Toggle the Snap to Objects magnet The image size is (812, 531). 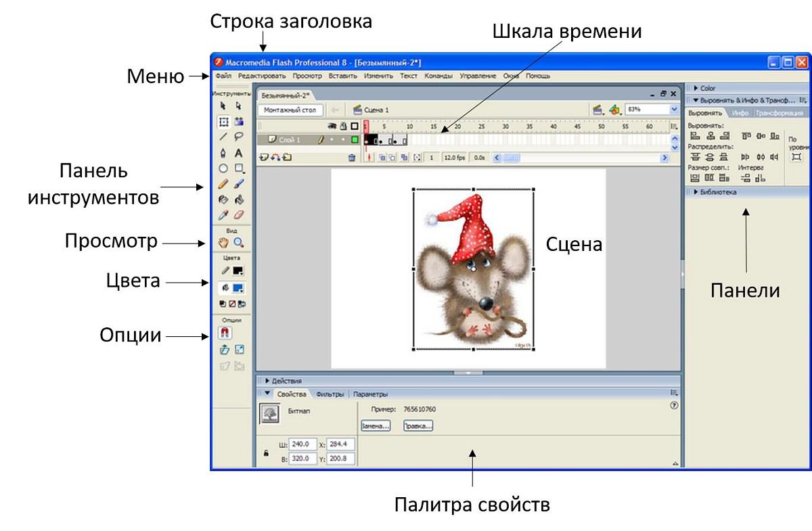click(224, 332)
